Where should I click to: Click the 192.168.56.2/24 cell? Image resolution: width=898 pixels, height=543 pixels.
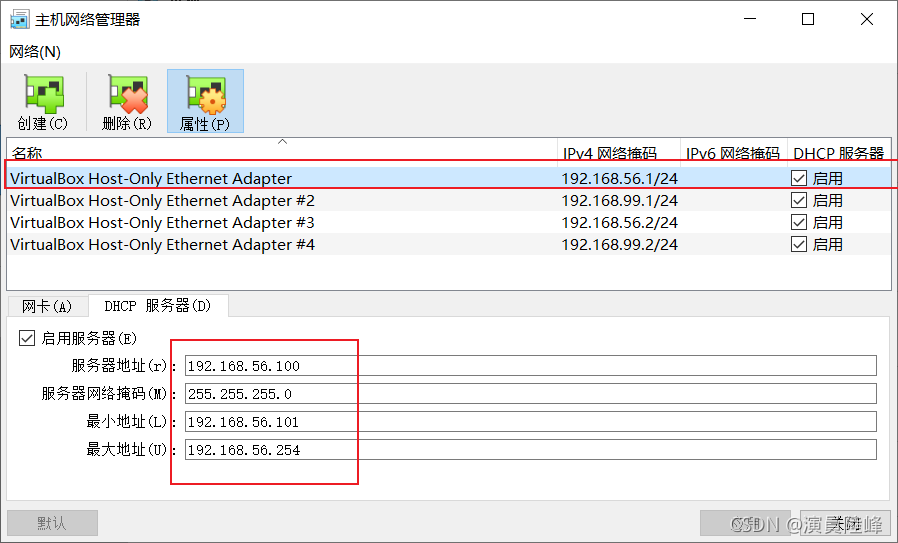pyautogui.click(x=620, y=222)
